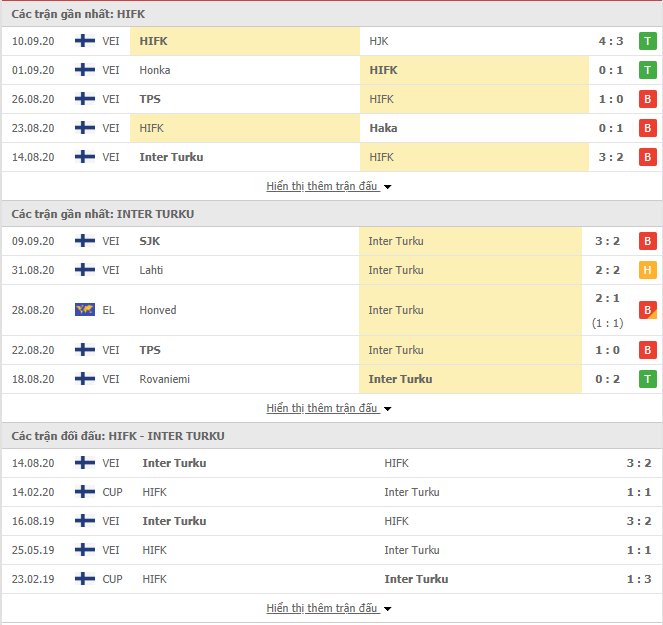The height and width of the screenshot is (625, 663).
Task: Click orange H badge on Lahti draw row
Action: (x=647, y=270)
